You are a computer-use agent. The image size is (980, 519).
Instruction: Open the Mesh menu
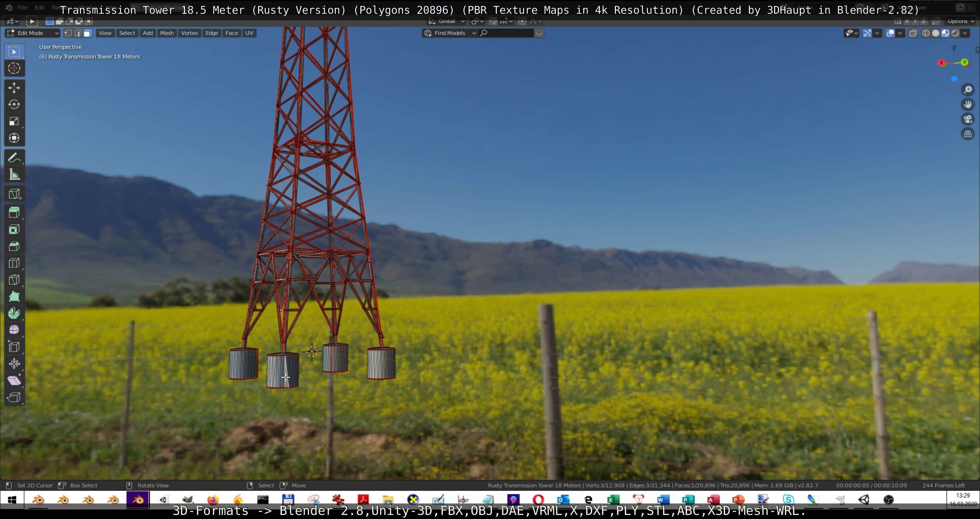click(x=167, y=33)
